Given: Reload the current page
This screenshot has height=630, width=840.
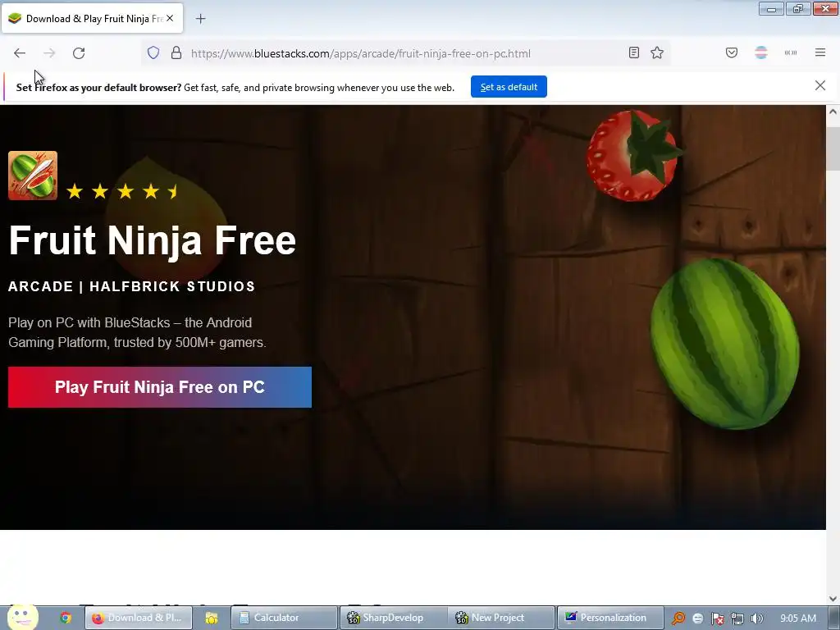Looking at the screenshot, I should pyautogui.click(x=79, y=53).
